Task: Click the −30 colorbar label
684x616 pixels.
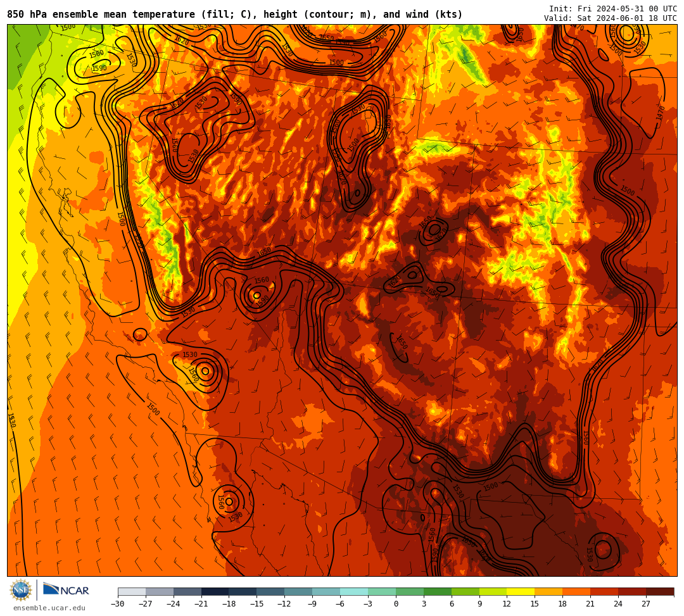Action: pos(118,604)
